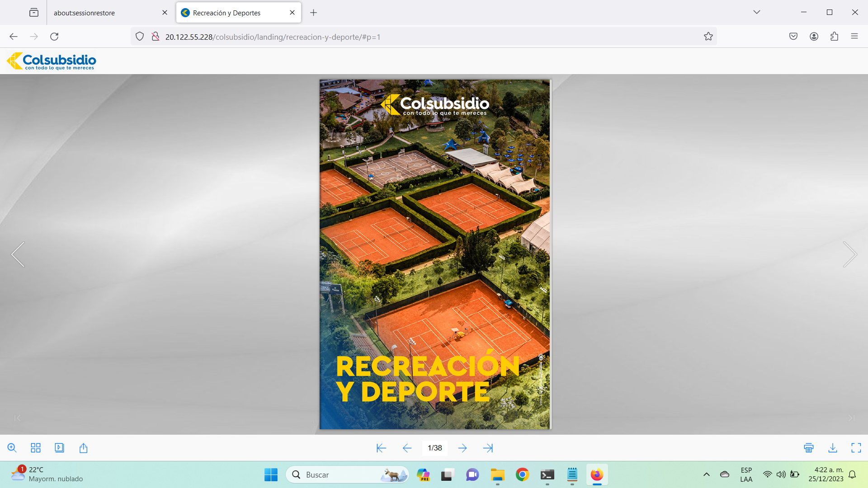Screen dimensions: 868x488
Task: Reload the current page
Action: 54,37
